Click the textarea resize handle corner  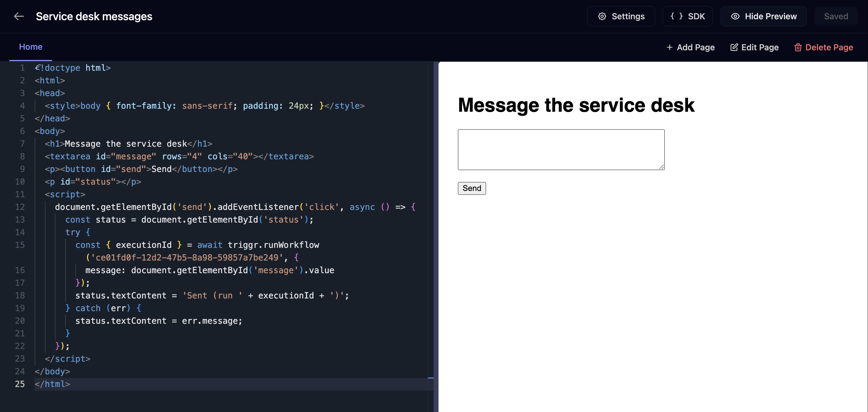pyautogui.click(x=661, y=167)
